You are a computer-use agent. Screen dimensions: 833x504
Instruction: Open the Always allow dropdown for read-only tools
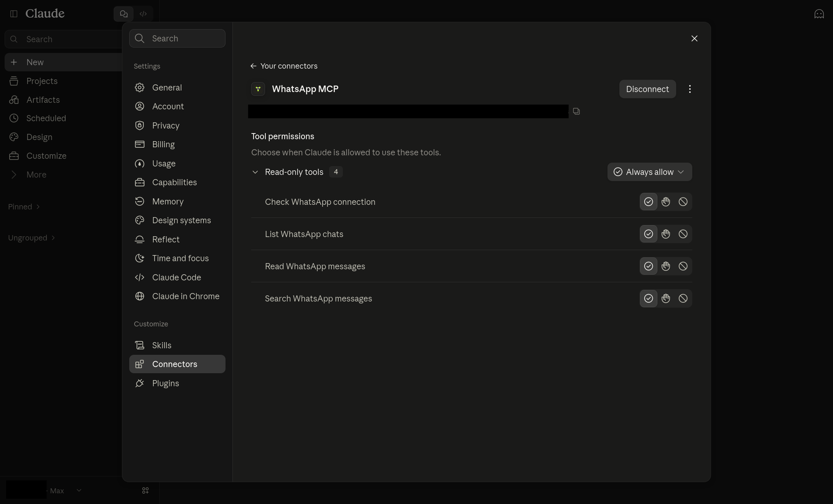pyautogui.click(x=650, y=172)
